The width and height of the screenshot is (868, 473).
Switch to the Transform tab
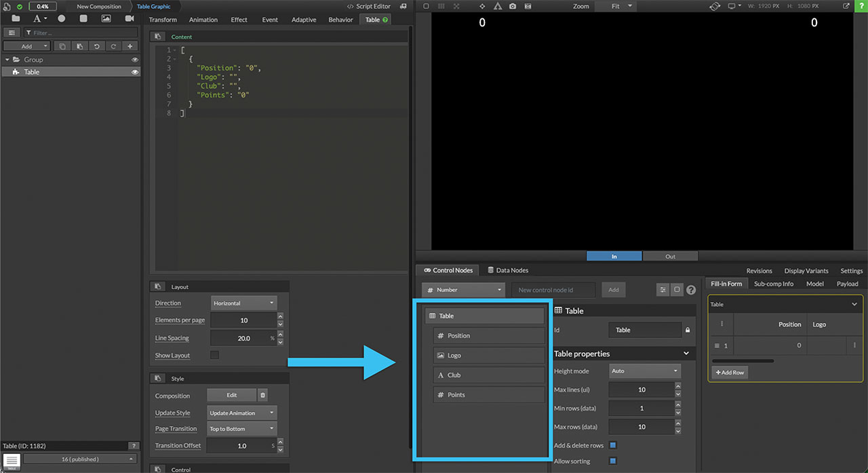click(163, 20)
